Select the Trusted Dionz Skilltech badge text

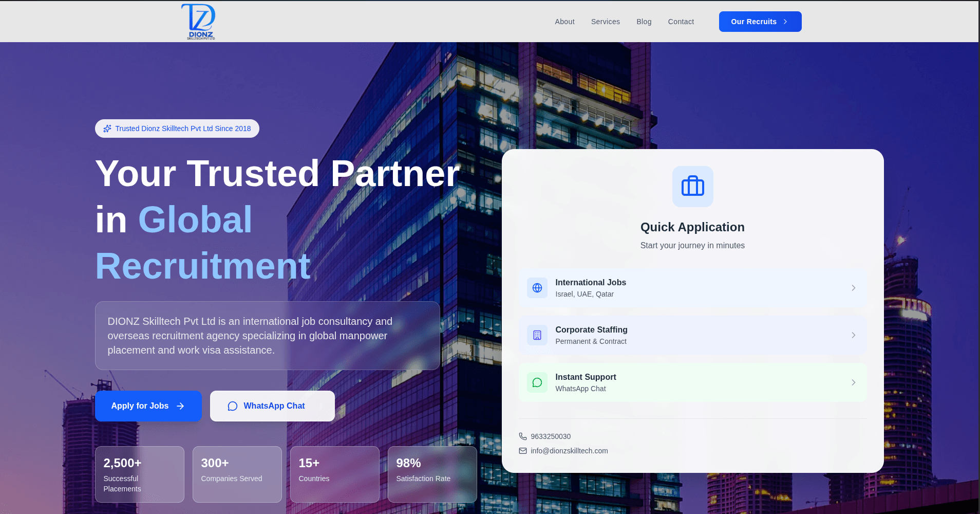click(183, 128)
